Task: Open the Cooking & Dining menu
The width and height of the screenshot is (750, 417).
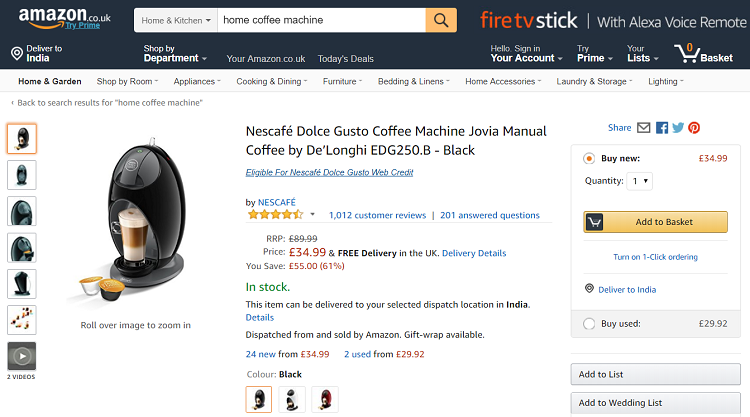Action: pos(272,81)
